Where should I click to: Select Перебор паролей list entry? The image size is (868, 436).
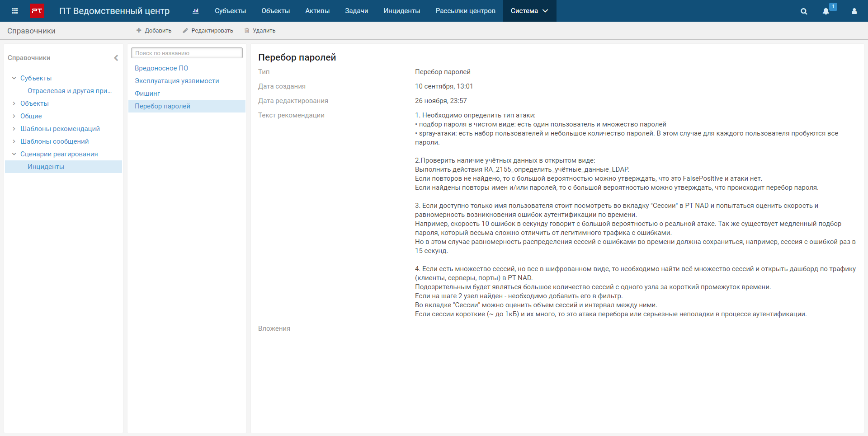(187, 106)
